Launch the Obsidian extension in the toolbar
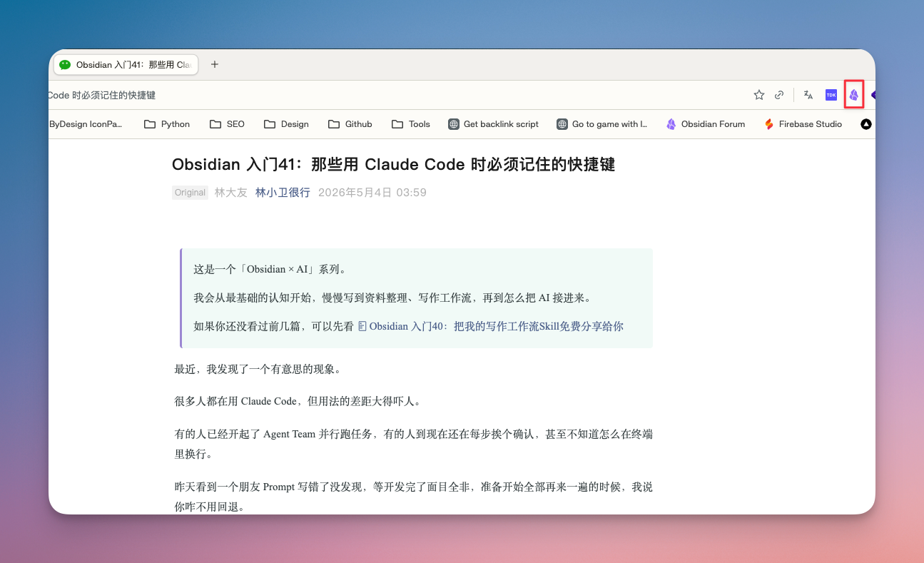The image size is (924, 563). tap(854, 95)
